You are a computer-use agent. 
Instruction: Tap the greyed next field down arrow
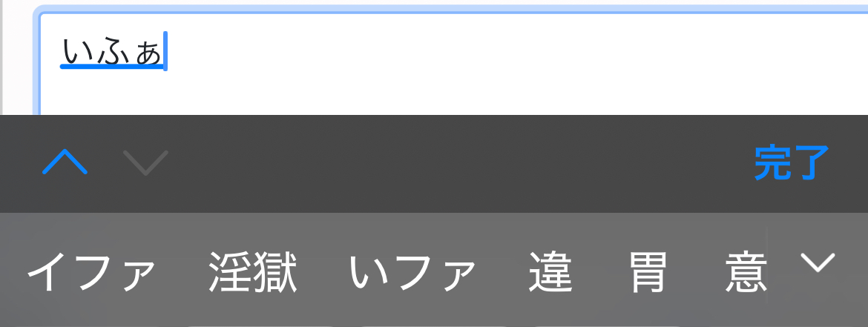click(x=145, y=162)
